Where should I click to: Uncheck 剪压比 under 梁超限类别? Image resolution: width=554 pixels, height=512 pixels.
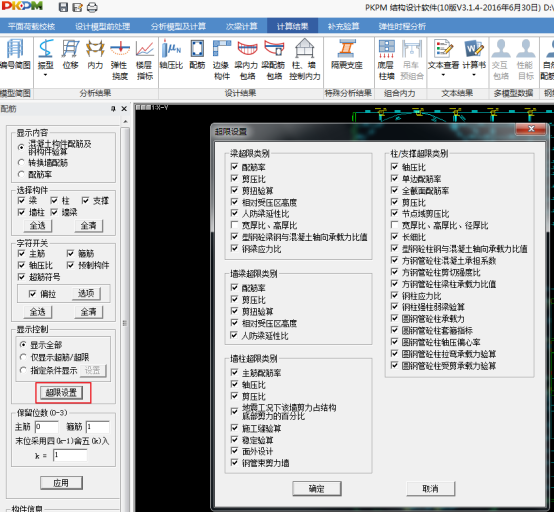point(234,178)
